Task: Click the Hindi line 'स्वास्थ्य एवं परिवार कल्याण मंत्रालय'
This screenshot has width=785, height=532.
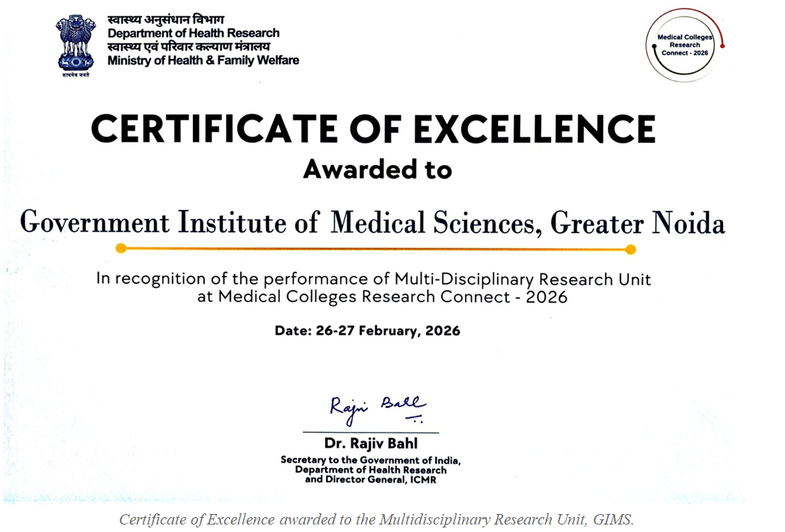Action: [x=188, y=47]
